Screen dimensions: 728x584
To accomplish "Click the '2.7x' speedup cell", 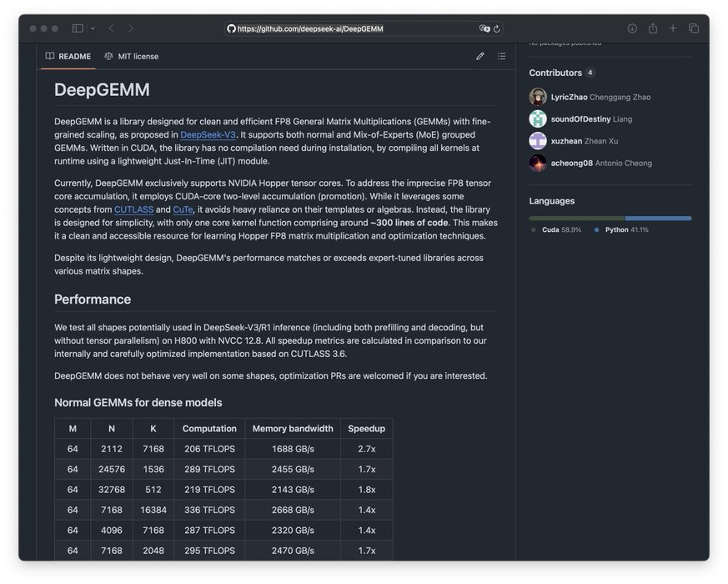I will point(367,450).
